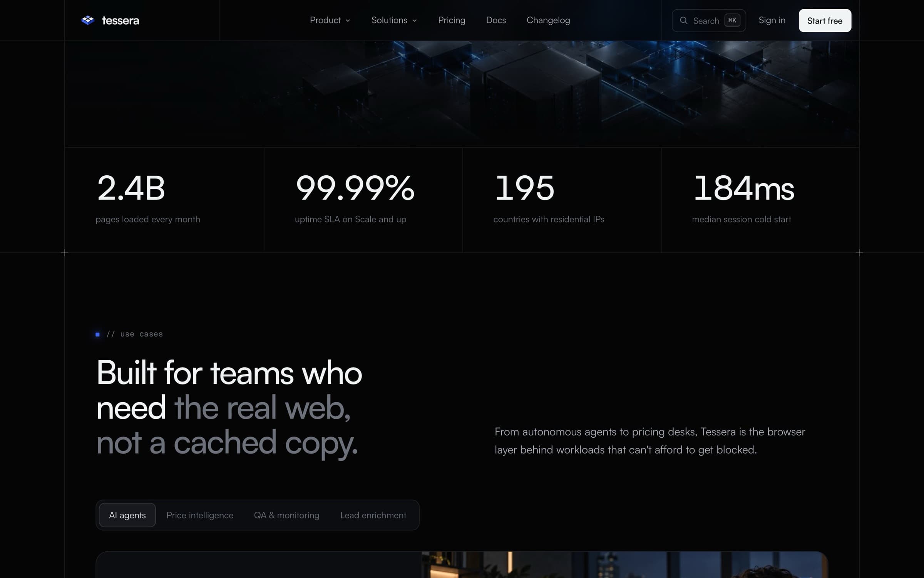Open the Product dropdown menu
The image size is (924, 578).
tap(330, 20)
